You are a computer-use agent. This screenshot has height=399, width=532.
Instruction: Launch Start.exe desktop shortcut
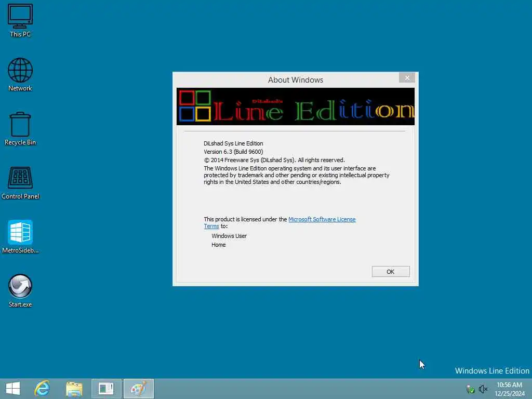pos(20,291)
